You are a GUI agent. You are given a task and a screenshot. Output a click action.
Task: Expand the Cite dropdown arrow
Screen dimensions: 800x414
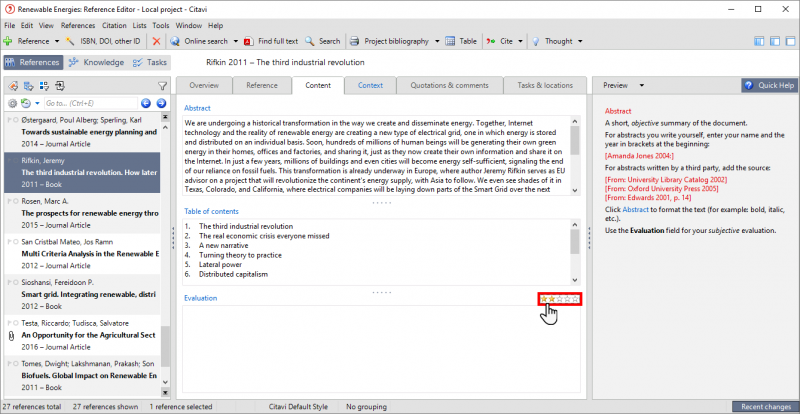(x=520, y=41)
